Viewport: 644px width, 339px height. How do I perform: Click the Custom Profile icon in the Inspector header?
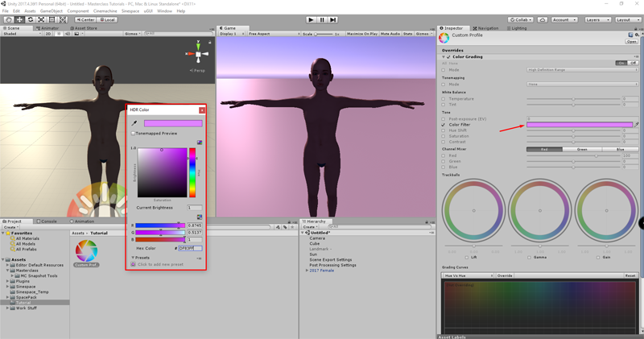click(444, 38)
